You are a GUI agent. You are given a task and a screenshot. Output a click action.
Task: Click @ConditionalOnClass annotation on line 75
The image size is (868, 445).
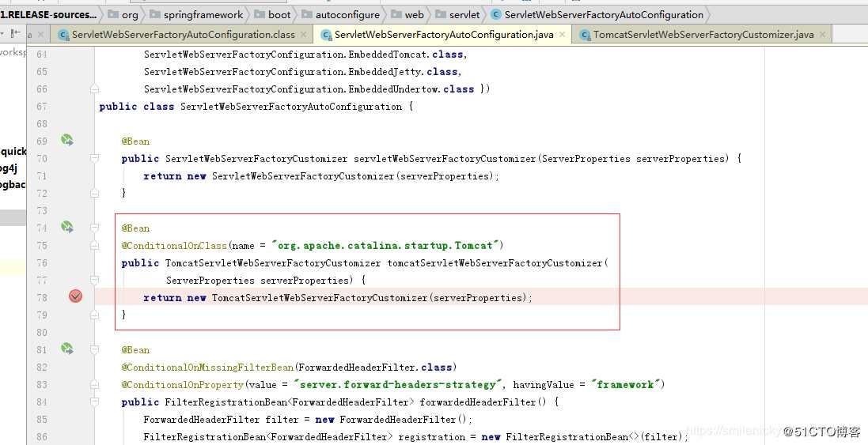coord(174,246)
